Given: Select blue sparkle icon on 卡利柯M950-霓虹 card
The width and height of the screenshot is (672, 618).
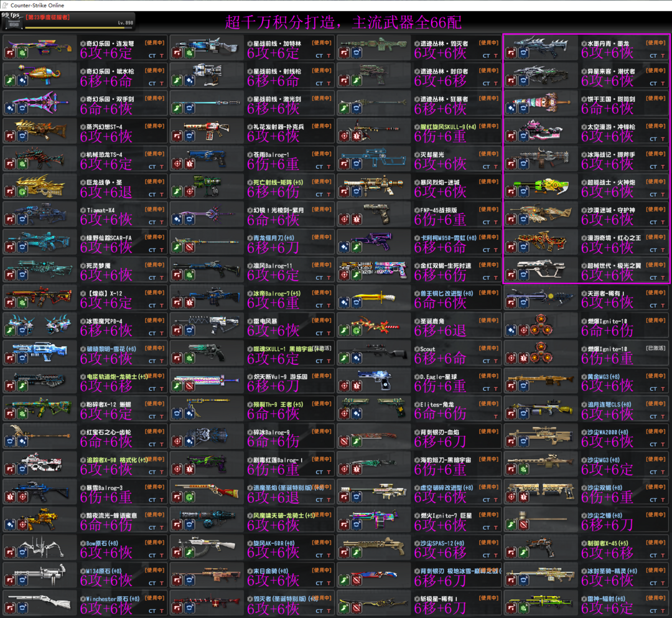Looking at the screenshot, I should pyautogui.click(x=345, y=247).
